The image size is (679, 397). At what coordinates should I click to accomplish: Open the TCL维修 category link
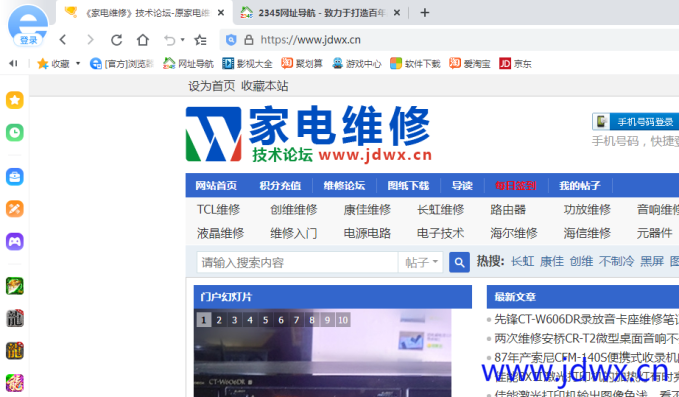click(218, 210)
